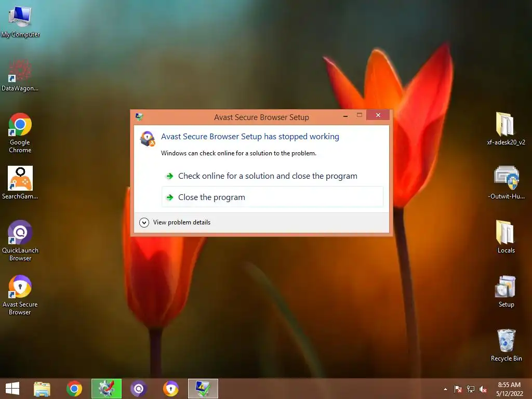Open Avast Secure Browser taskbar icon

point(170,389)
